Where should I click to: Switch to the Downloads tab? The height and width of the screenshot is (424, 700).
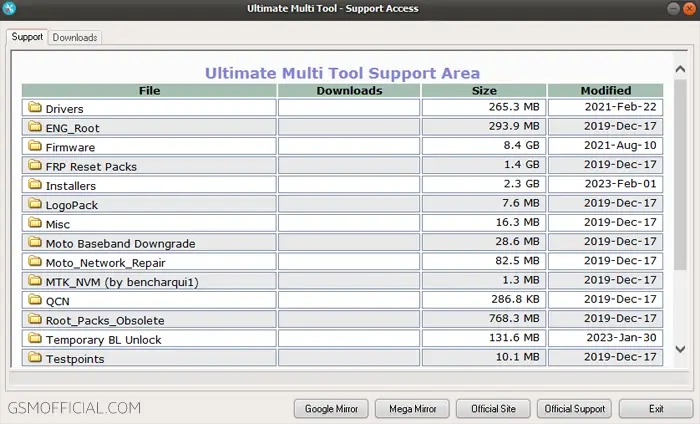[x=75, y=37]
